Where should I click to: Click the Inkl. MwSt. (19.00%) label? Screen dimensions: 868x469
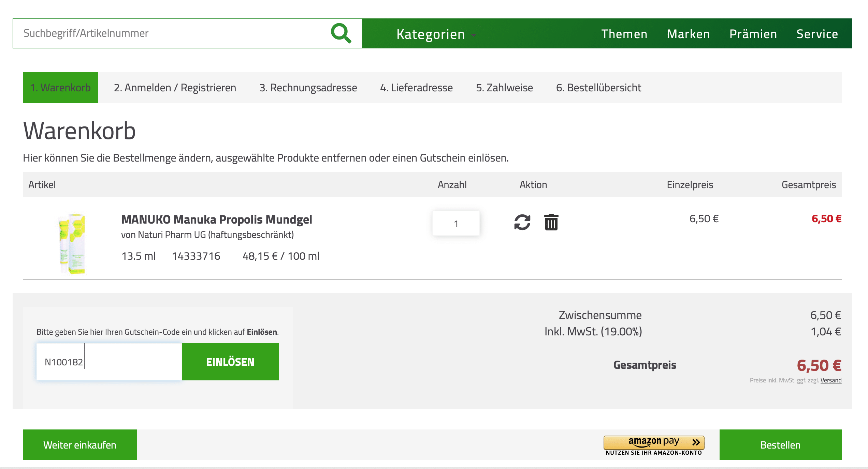[x=593, y=331]
